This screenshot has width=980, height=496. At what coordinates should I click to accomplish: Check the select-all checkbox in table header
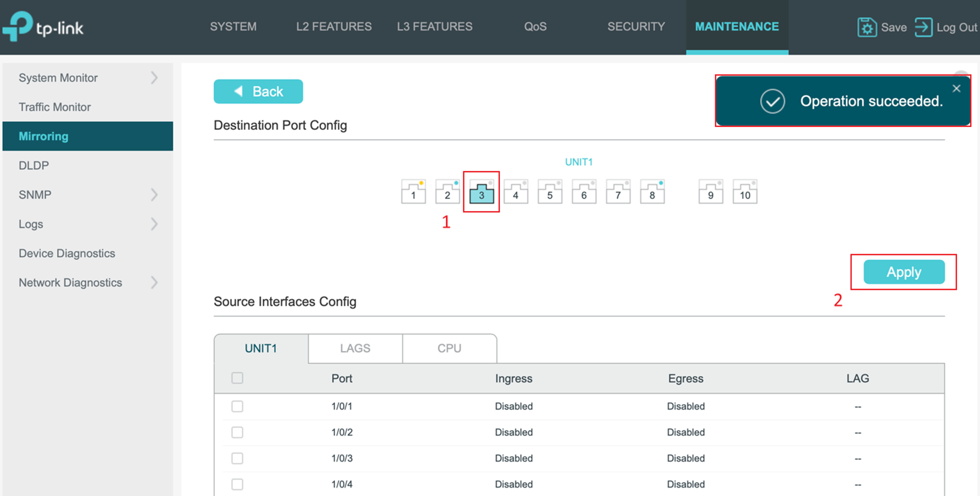pos(237,378)
